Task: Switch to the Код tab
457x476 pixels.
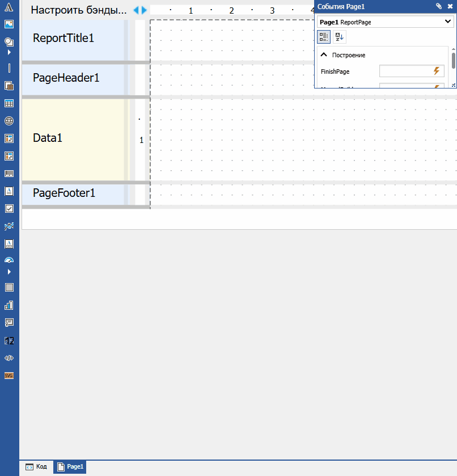Action: (x=36, y=467)
